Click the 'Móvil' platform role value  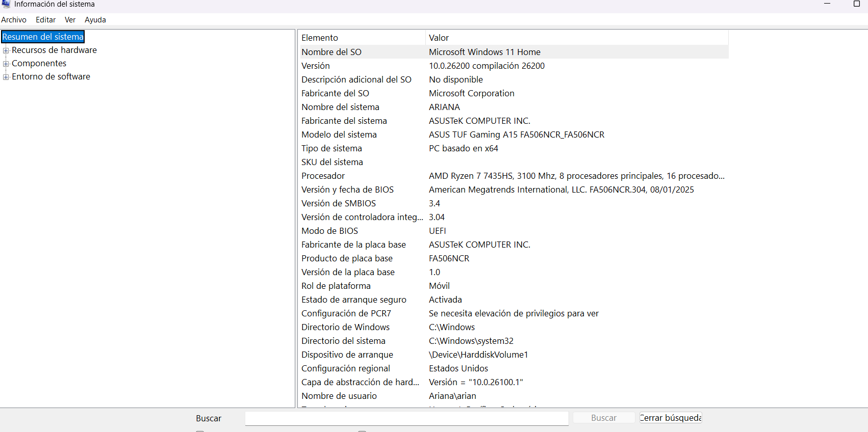point(439,286)
